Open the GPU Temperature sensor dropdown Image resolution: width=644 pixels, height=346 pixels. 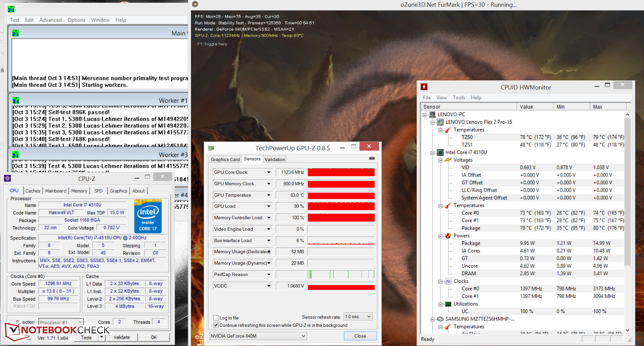(x=269, y=195)
